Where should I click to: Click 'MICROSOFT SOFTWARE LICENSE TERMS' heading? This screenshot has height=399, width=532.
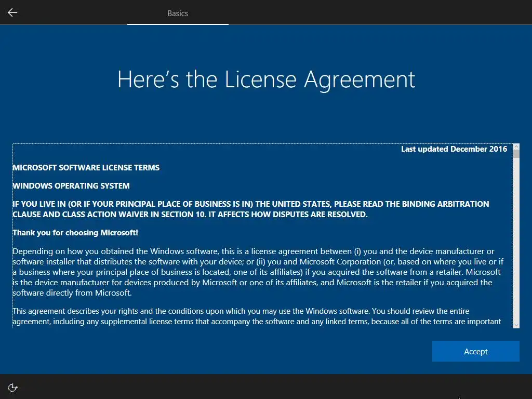pos(86,168)
